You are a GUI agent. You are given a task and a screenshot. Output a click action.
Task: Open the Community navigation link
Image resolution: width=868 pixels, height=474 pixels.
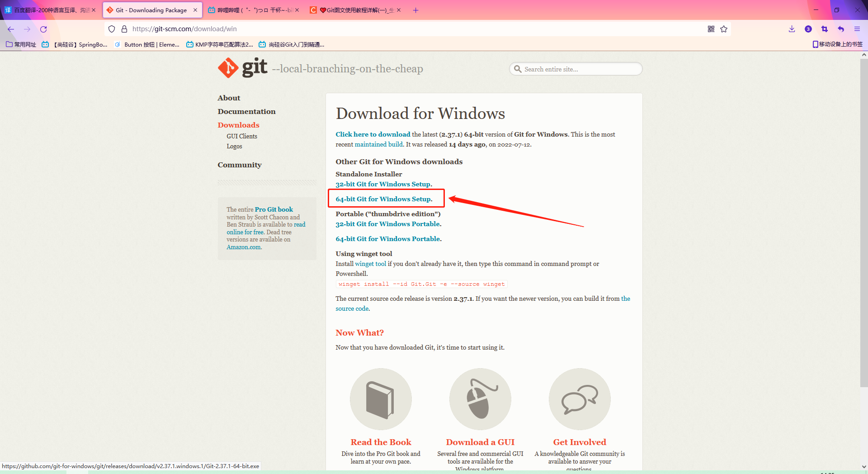pos(240,165)
